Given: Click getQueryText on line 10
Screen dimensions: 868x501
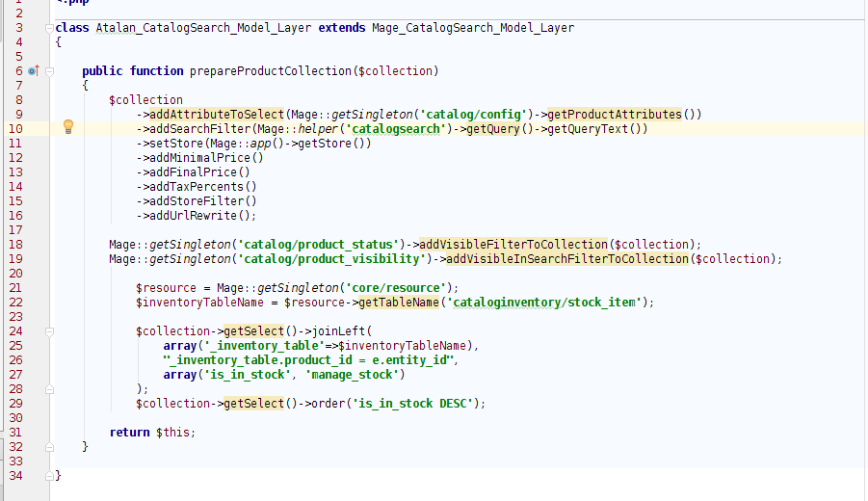Looking at the screenshot, I should point(588,128).
